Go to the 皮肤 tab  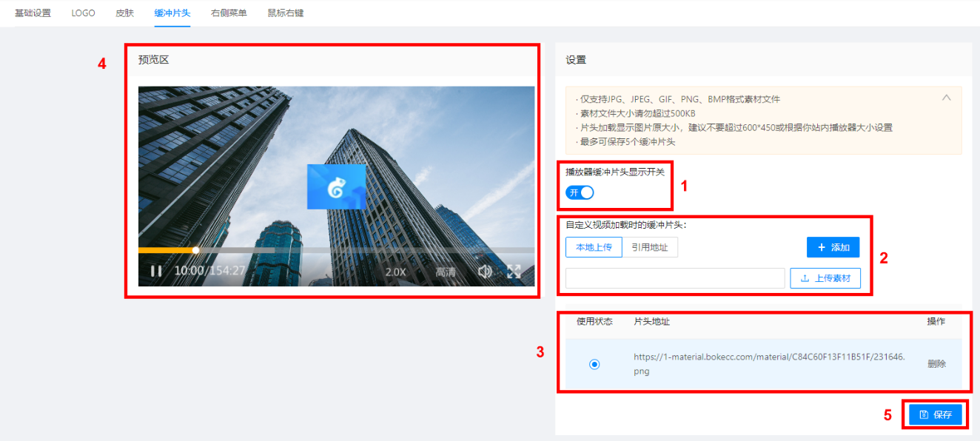click(125, 13)
